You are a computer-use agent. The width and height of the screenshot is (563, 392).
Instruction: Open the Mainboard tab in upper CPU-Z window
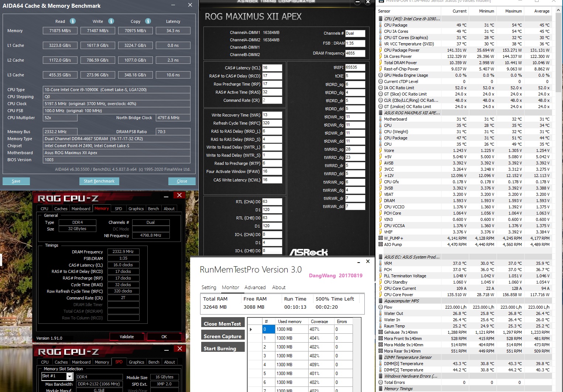(x=81, y=209)
